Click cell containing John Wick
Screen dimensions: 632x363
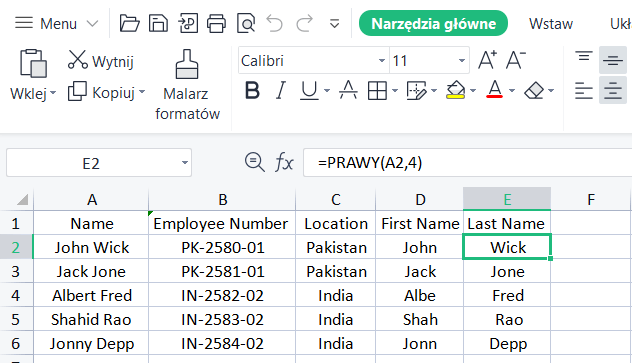[x=91, y=247]
